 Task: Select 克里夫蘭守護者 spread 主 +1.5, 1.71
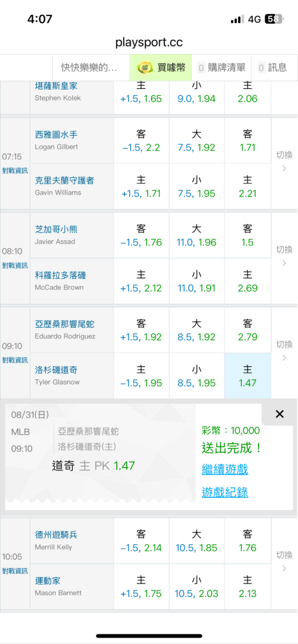pos(141,187)
